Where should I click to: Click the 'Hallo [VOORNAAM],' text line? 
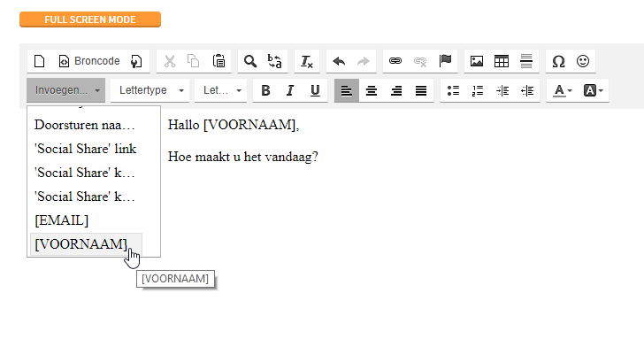(234, 125)
